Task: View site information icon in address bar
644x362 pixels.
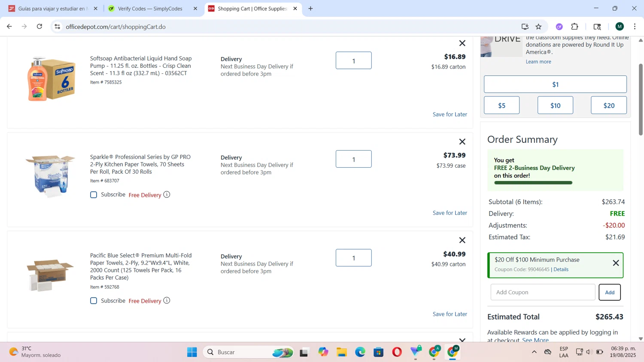Action: click(57, 27)
